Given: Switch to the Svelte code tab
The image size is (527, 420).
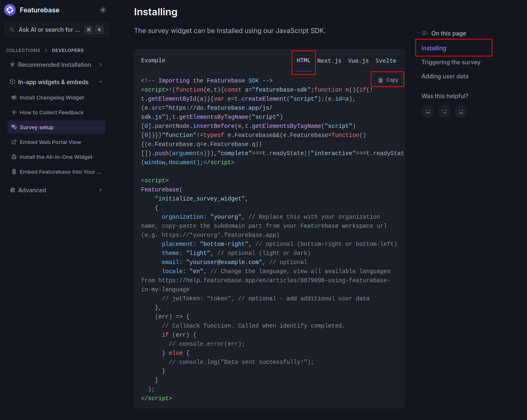Looking at the screenshot, I should click(386, 61).
